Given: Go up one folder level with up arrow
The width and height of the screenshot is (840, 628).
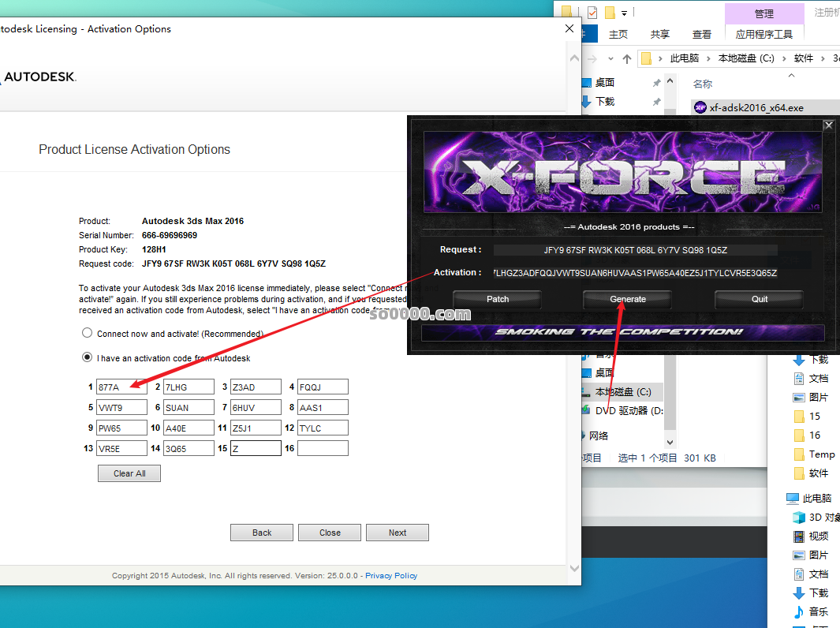Looking at the screenshot, I should point(627,58).
